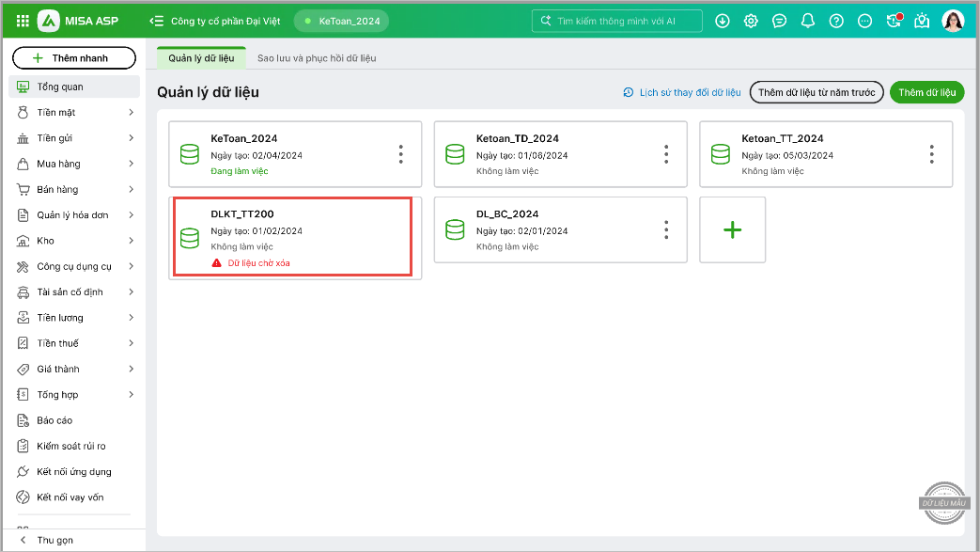The width and height of the screenshot is (980, 552).
Task: Open the user avatar profile menu
Action: coord(953,21)
